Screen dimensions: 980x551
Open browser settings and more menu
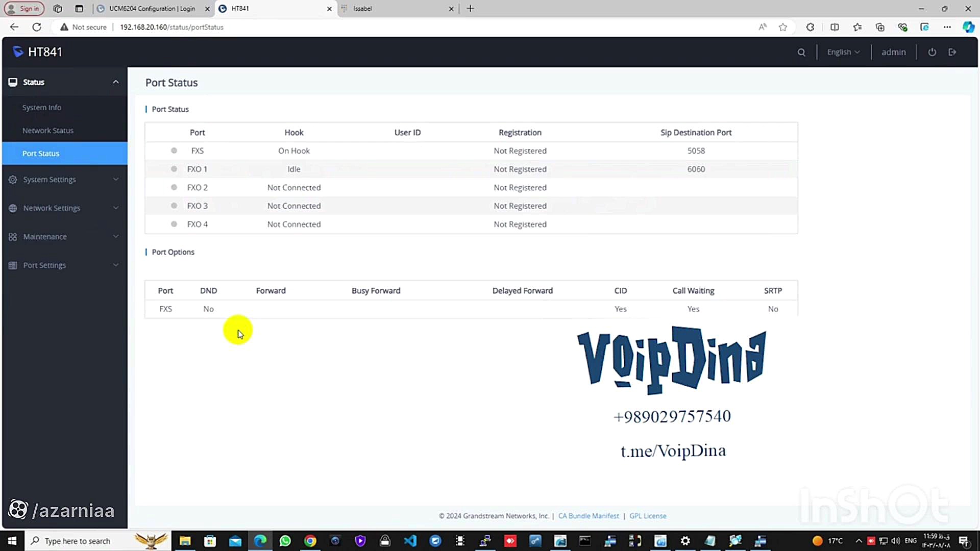pyautogui.click(x=947, y=27)
